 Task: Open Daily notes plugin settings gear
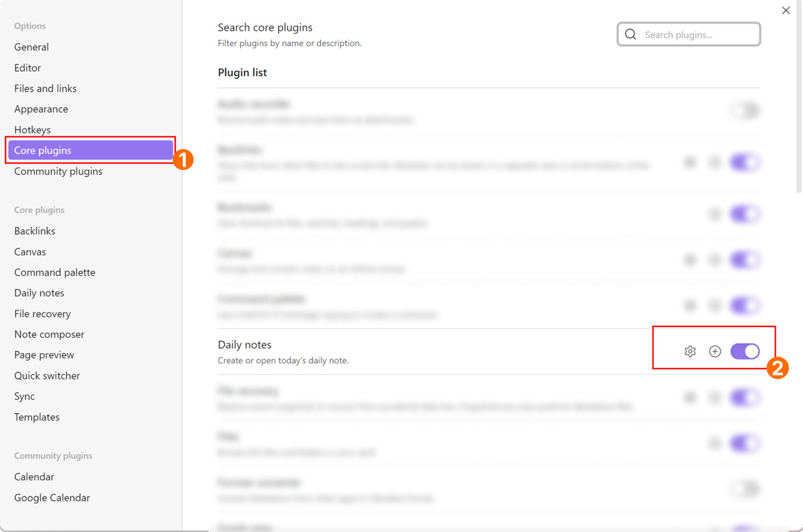point(690,351)
